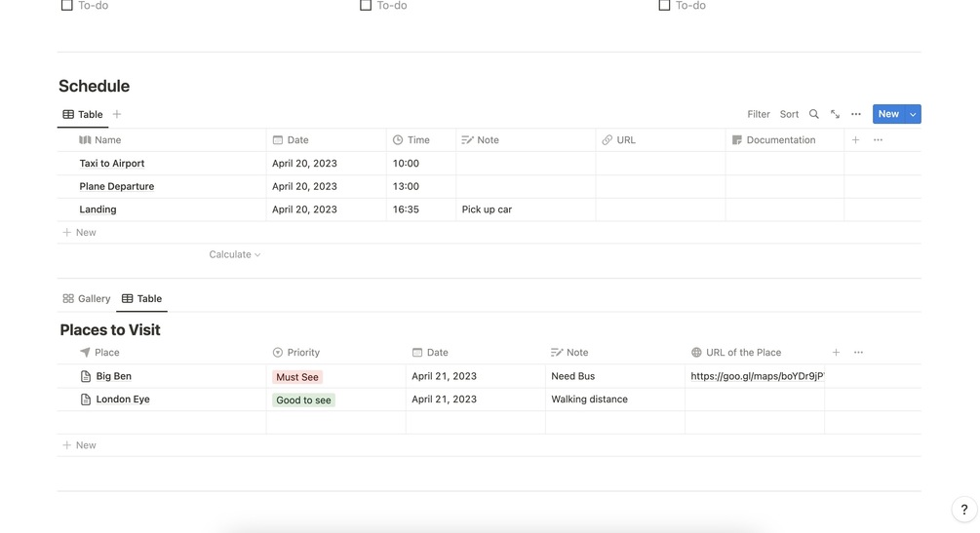Switch to the Gallery view tab

point(87,299)
